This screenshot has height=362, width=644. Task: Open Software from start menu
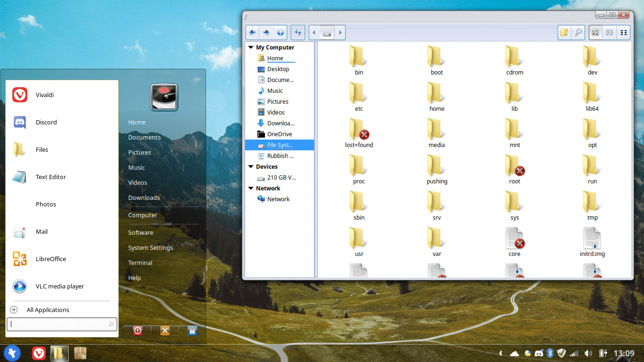click(140, 233)
